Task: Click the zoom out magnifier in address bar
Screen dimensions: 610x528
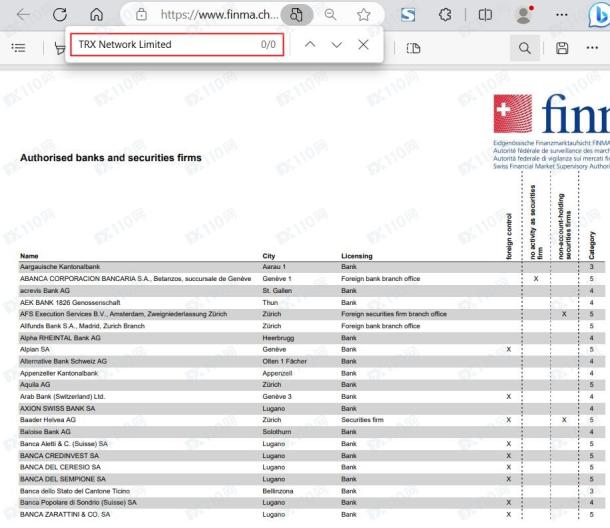Action: 330,15
